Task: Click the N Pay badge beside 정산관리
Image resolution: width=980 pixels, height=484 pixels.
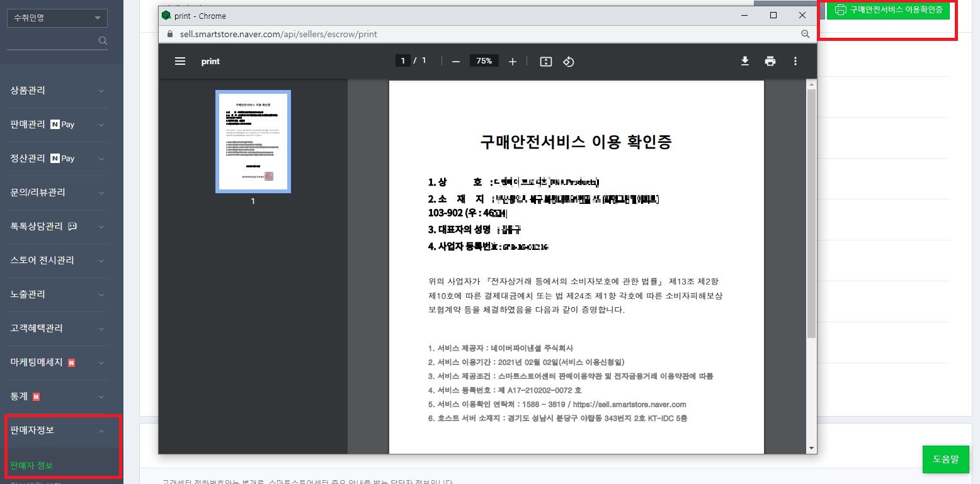Action: (x=62, y=159)
